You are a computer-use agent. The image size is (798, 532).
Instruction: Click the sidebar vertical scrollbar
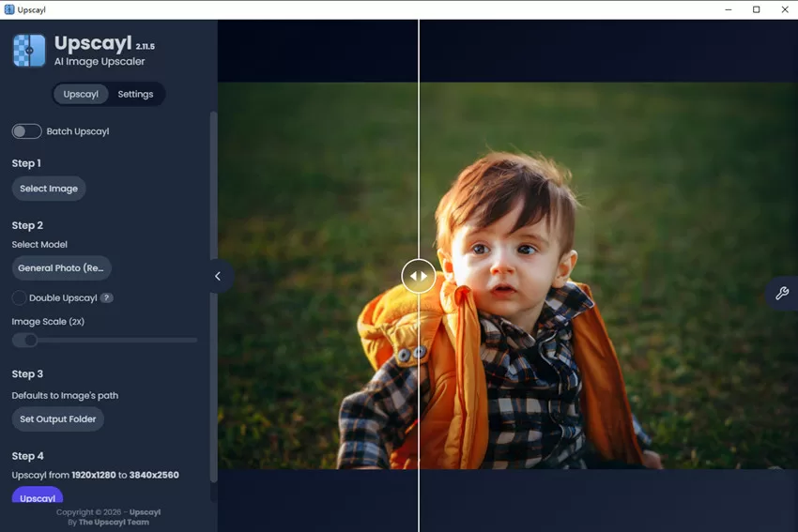[x=214, y=296]
